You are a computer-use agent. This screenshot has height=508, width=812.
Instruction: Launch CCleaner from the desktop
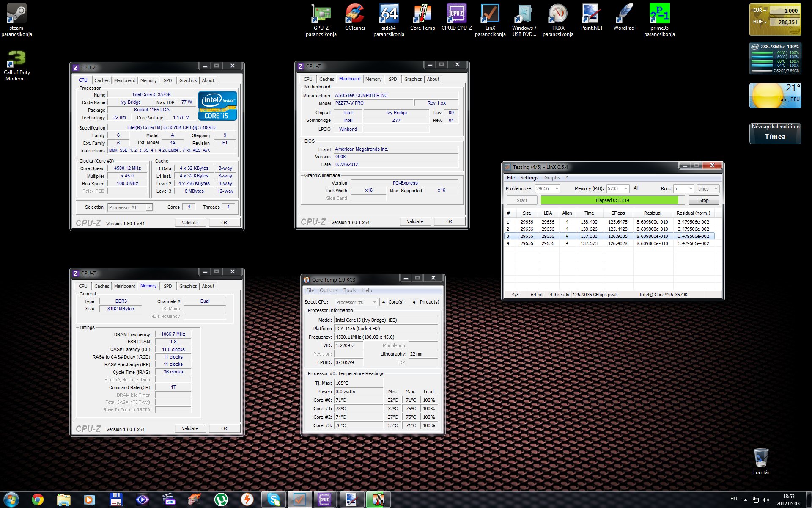tap(355, 17)
